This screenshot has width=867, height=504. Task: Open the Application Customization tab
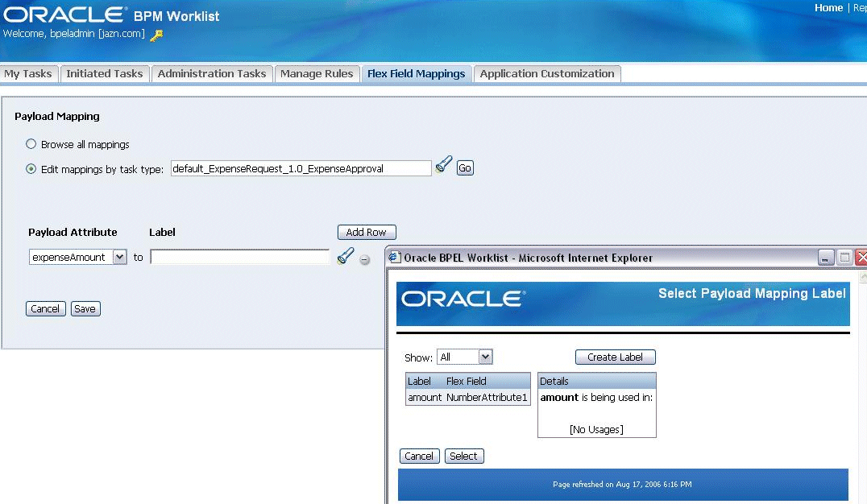point(547,73)
